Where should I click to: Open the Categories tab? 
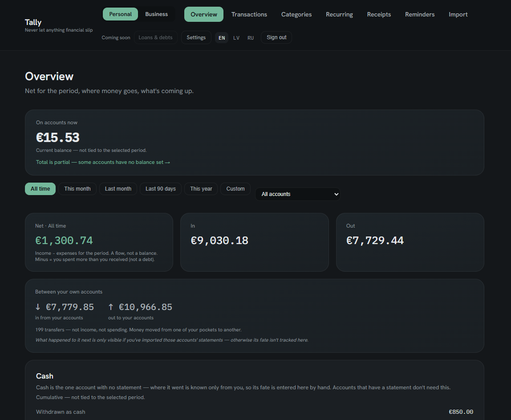point(296,14)
